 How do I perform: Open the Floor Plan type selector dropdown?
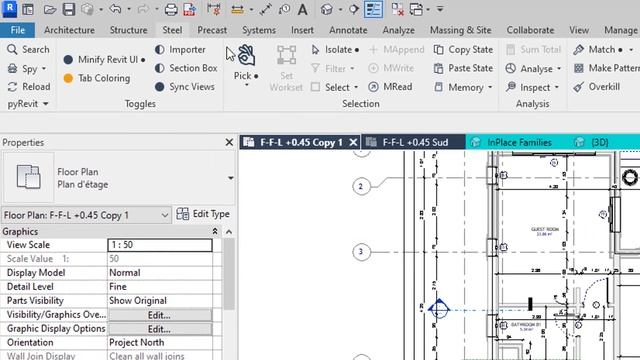(231, 178)
